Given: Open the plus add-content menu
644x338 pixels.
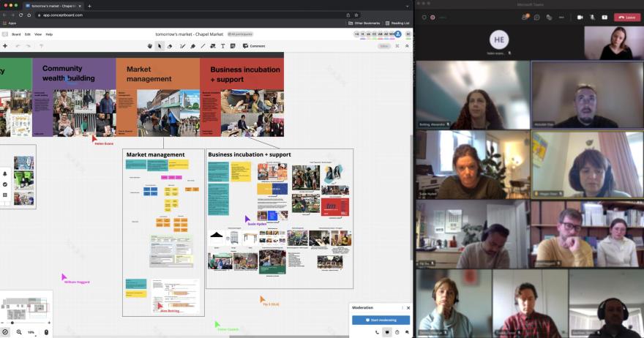Looking at the screenshot, I should (5, 46).
